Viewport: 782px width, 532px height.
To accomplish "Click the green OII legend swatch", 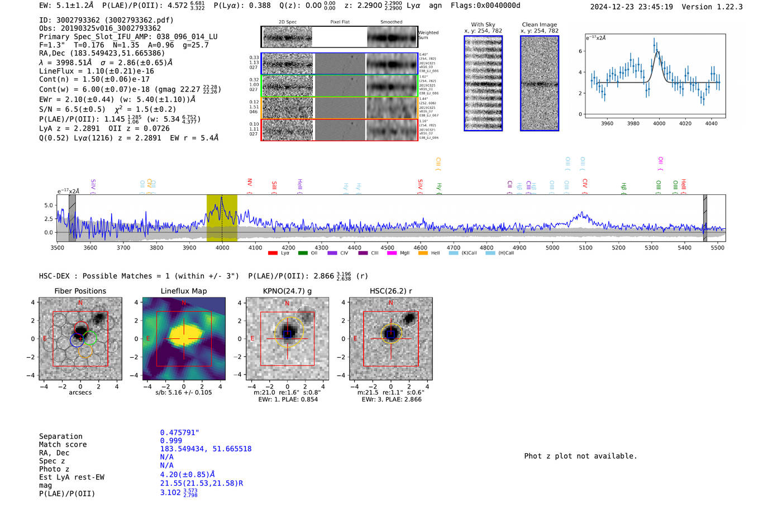I will click(x=302, y=253).
